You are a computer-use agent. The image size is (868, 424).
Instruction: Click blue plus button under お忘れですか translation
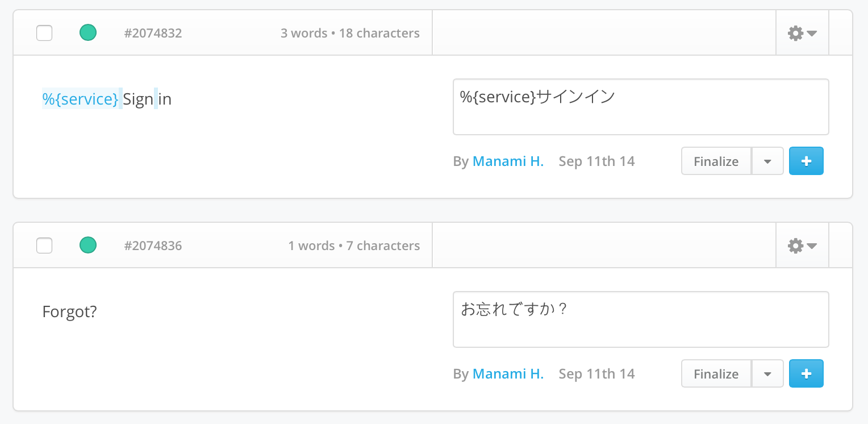tap(806, 373)
